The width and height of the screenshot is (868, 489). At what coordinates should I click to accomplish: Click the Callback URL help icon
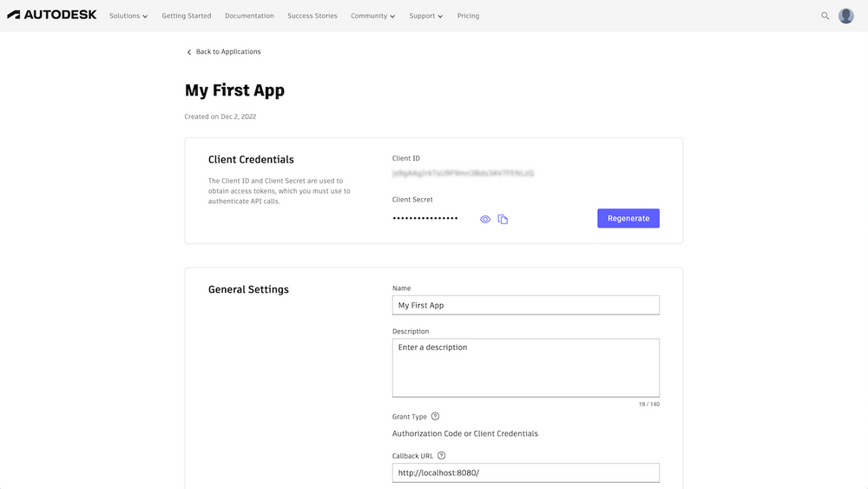[441, 456]
